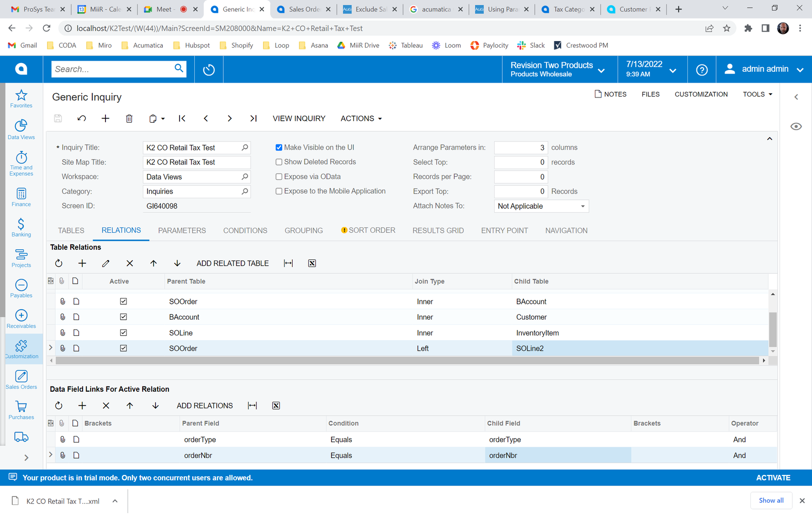Click export to Excel icon in Table Relations
Screen dimensions: 812x516
(312, 263)
